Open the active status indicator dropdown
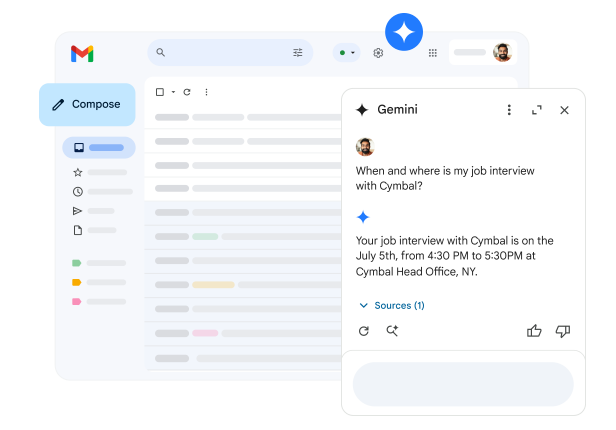 coord(346,53)
